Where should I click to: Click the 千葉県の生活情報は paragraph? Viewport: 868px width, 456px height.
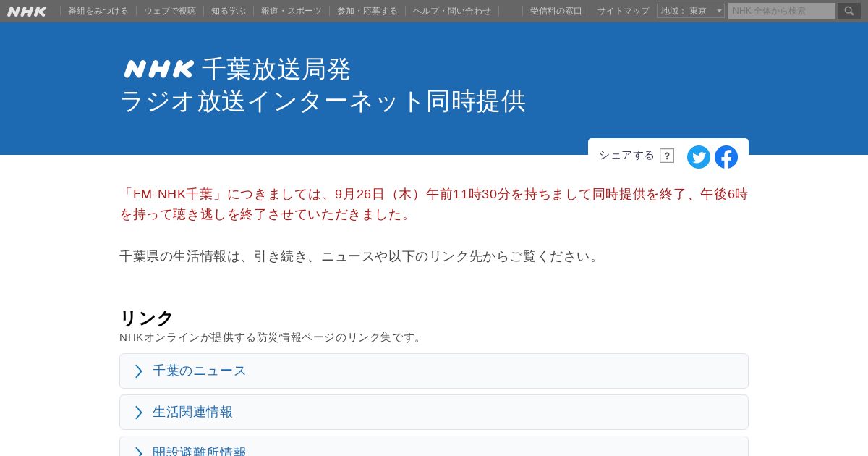pos(361,256)
